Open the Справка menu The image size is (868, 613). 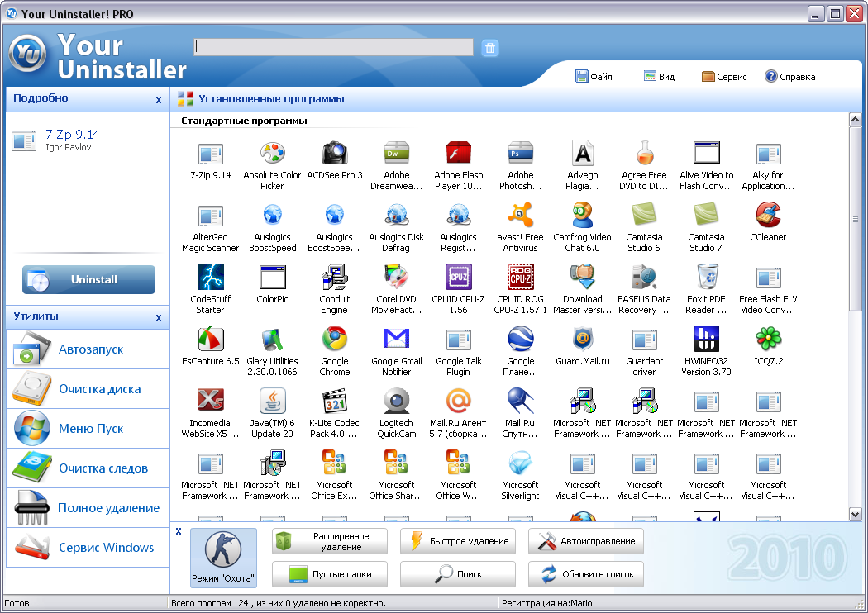790,76
